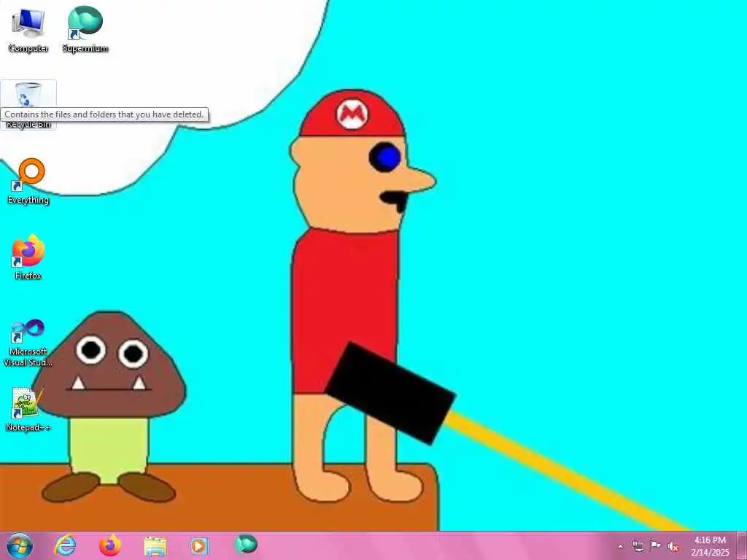Click the Show Desktop button on the taskbar
Viewport: 747px width, 560px height.
click(742, 545)
